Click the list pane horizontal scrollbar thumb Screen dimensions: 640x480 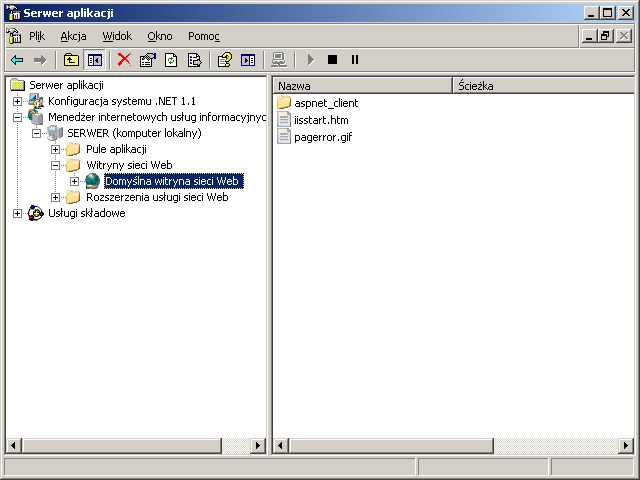click(x=391, y=446)
